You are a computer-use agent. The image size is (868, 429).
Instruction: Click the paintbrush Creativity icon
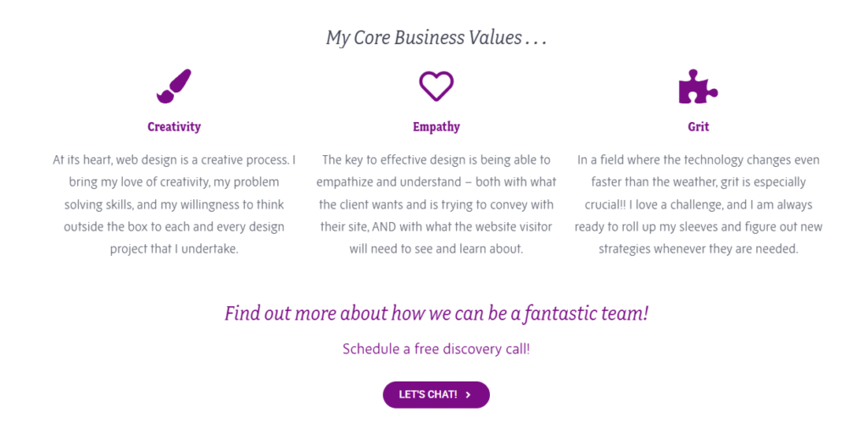[174, 86]
